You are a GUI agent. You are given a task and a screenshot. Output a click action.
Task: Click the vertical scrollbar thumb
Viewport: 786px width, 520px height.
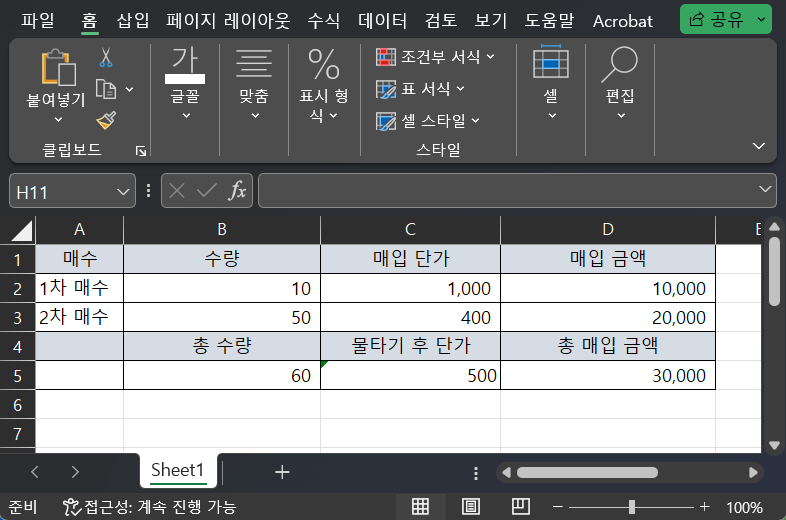pos(774,271)
